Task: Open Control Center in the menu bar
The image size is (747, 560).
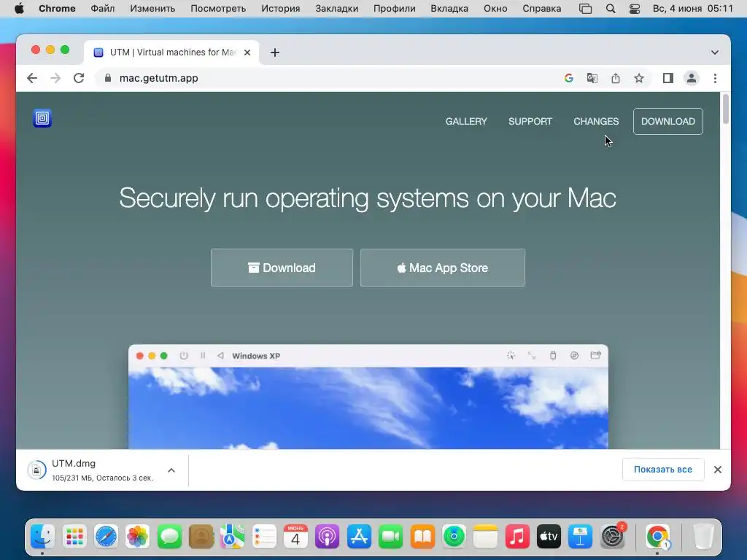Action: (635, 9)
